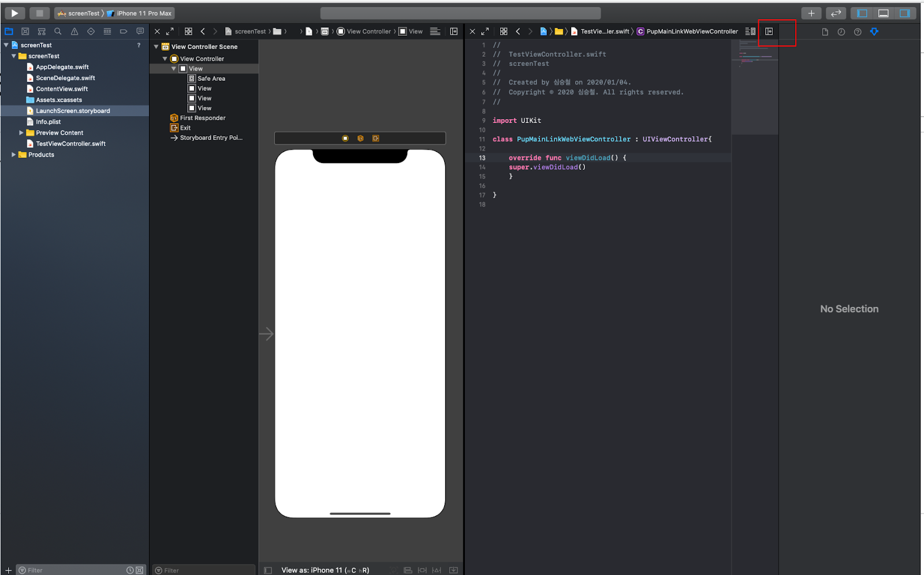Open PupMainLinkWebViewController in jump bar

pos(687,31)
